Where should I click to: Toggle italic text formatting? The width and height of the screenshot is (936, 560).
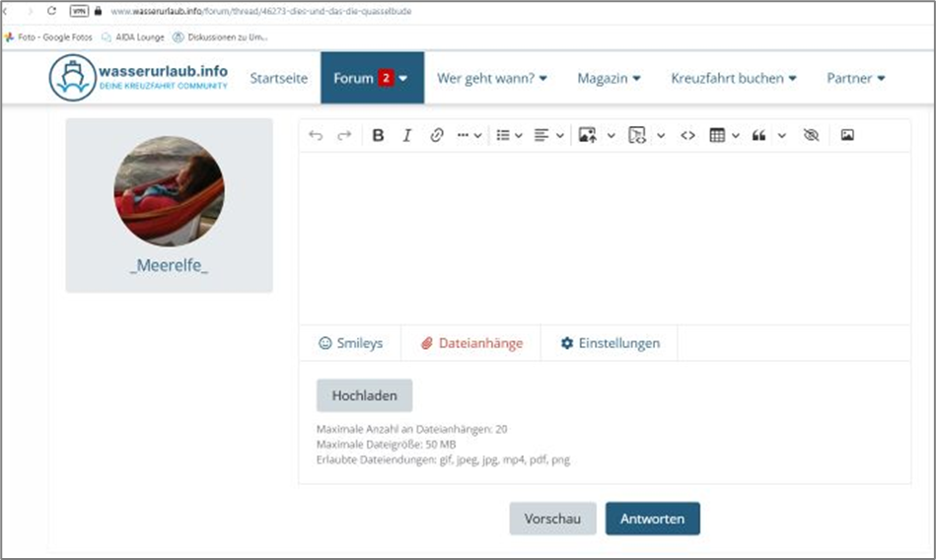(406, 136)
